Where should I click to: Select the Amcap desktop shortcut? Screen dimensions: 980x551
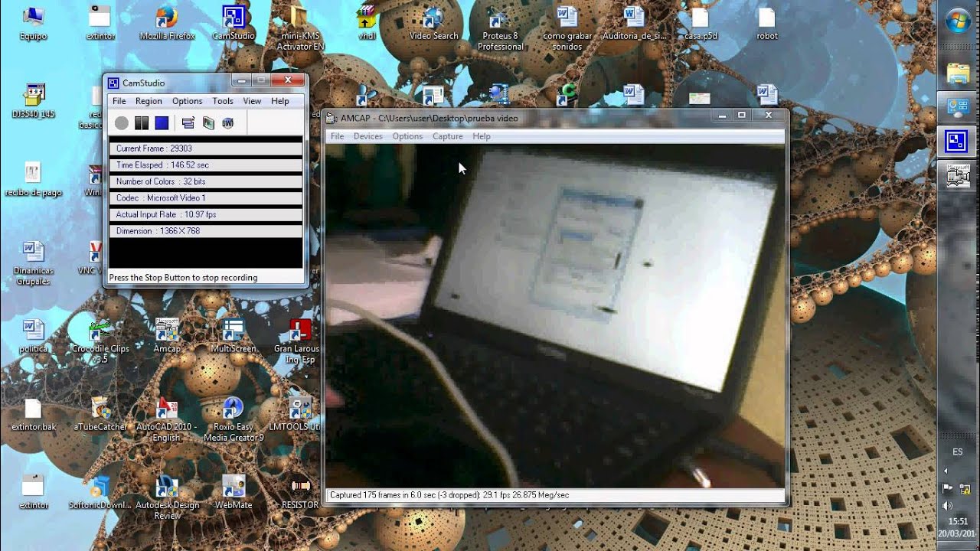(167, 336)
